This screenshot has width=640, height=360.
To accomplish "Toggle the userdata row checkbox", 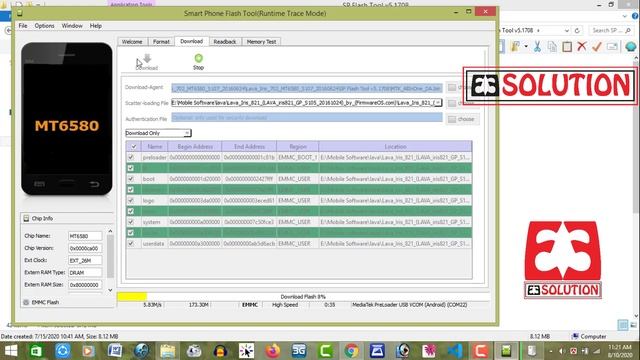I will pyautogui.click(x=131, y=244).
